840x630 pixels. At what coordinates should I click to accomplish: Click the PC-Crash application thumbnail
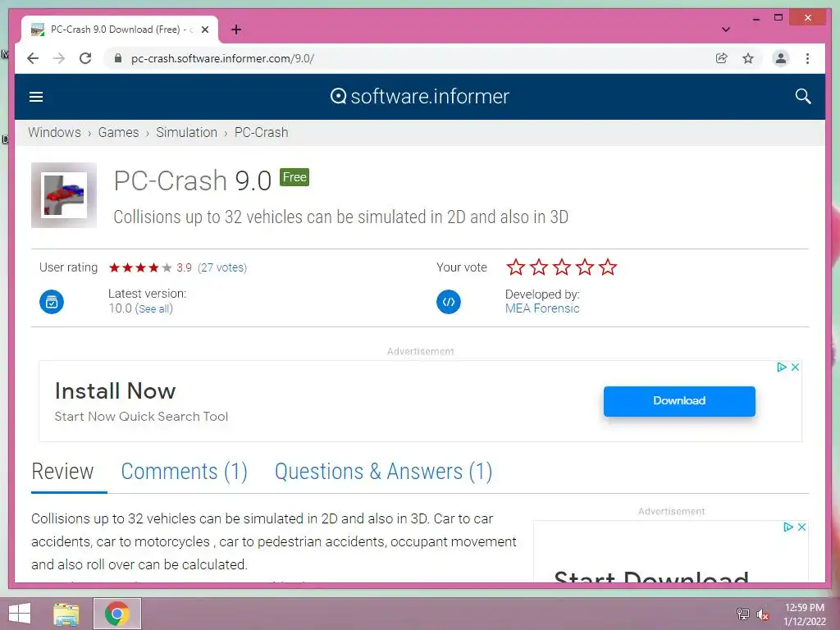64,195
